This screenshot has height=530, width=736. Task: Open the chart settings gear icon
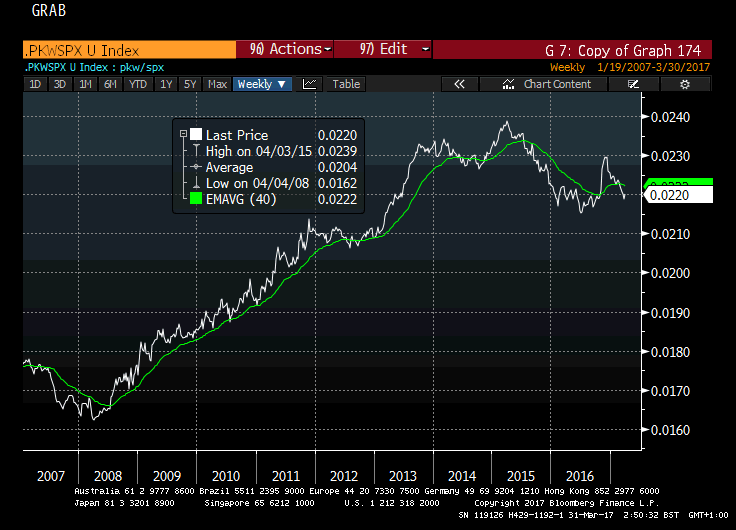[685, 85]
